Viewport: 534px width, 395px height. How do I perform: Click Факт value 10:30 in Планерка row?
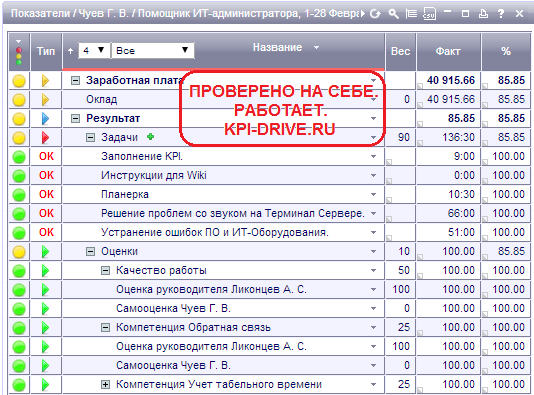(461, 194)
